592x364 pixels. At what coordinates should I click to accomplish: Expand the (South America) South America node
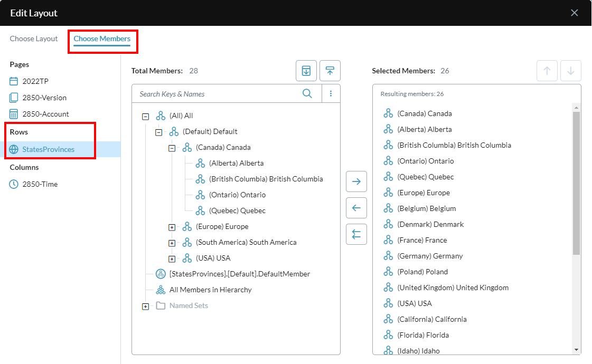tap(172, 243)
